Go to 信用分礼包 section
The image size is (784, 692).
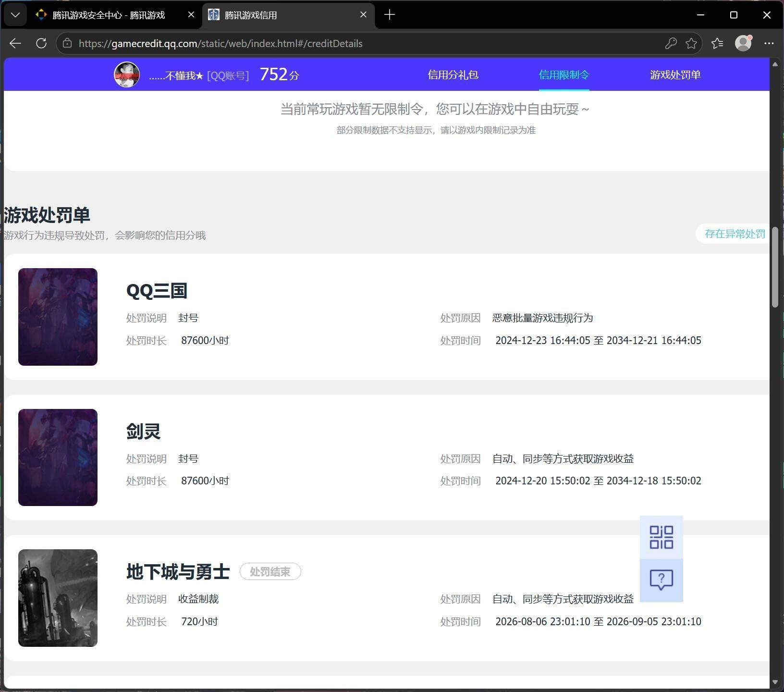pyautogui.click(x=453, y=74)
